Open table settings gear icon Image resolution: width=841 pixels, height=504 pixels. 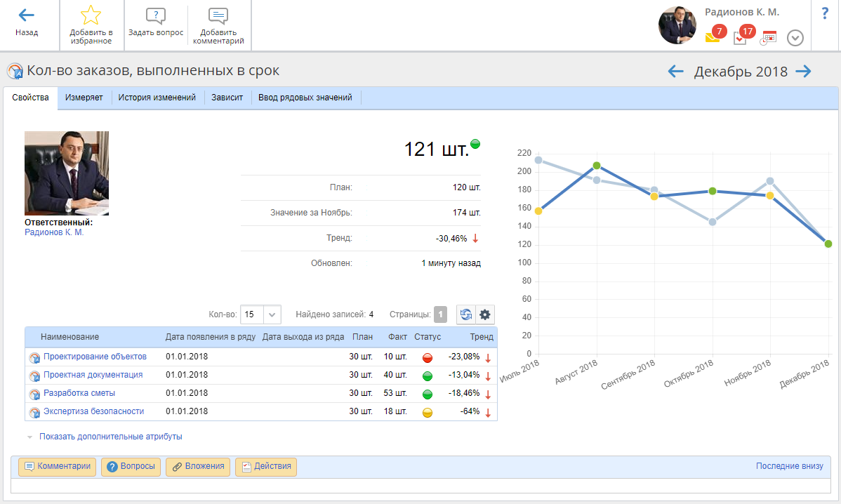[485, 314]
